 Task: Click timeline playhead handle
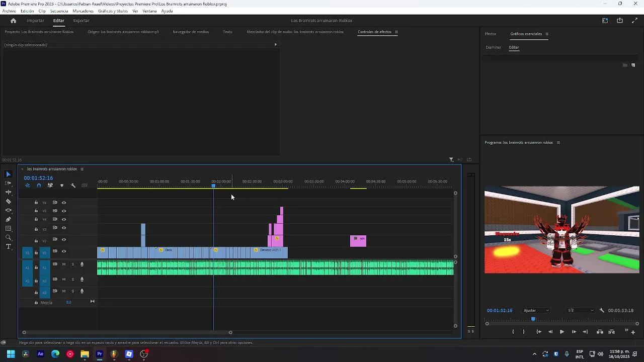click(213, 186)
